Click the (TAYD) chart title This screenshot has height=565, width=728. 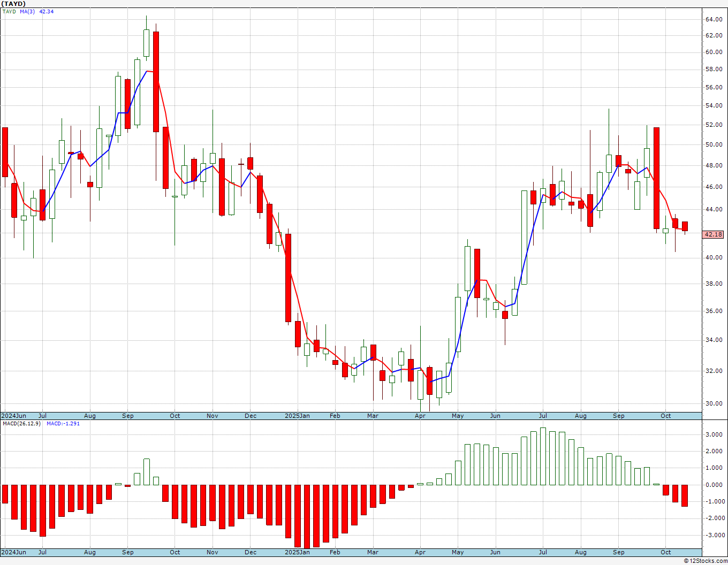point(13,4)
